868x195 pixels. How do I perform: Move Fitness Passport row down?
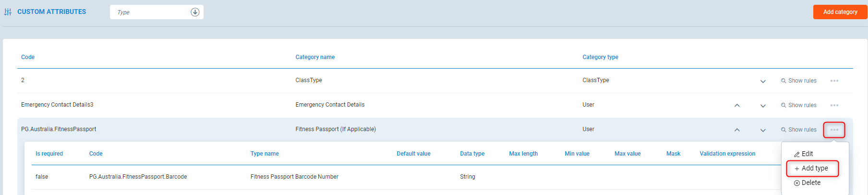(x=763, y=130)
